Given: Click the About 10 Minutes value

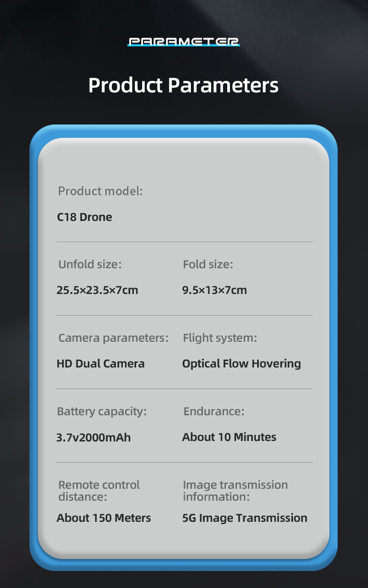Looking at the screenshot, I should point(229,437).
